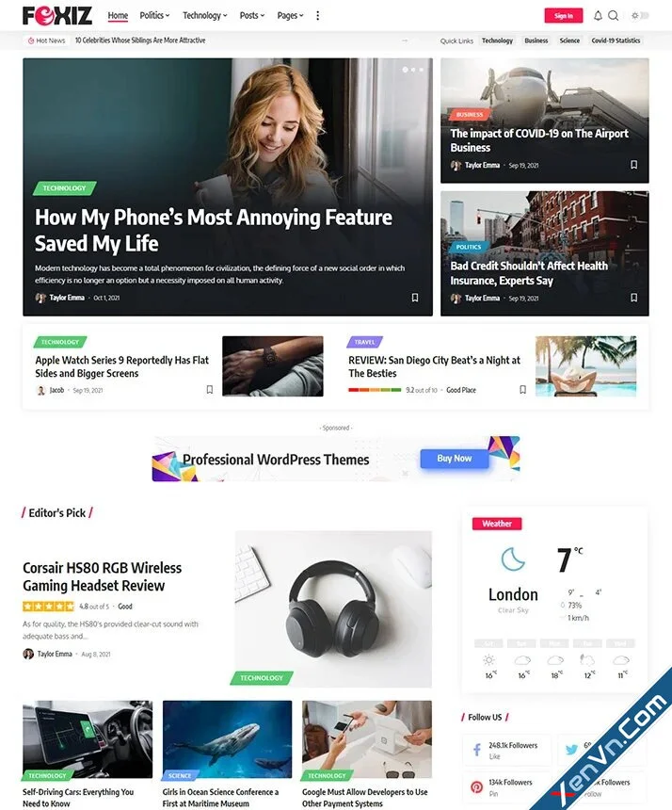
Task: Click the Pinterest follow icon
Action: point(477,787)
